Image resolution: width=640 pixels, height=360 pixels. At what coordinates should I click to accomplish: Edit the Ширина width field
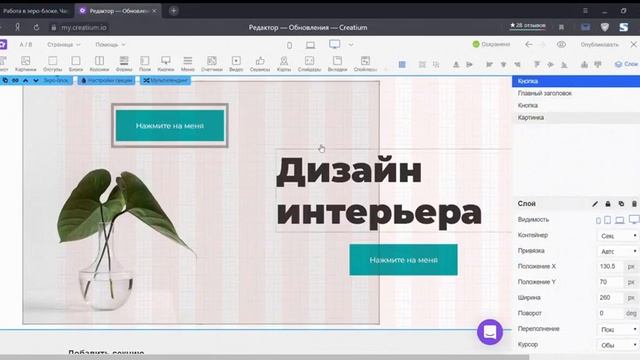(610, 298)
